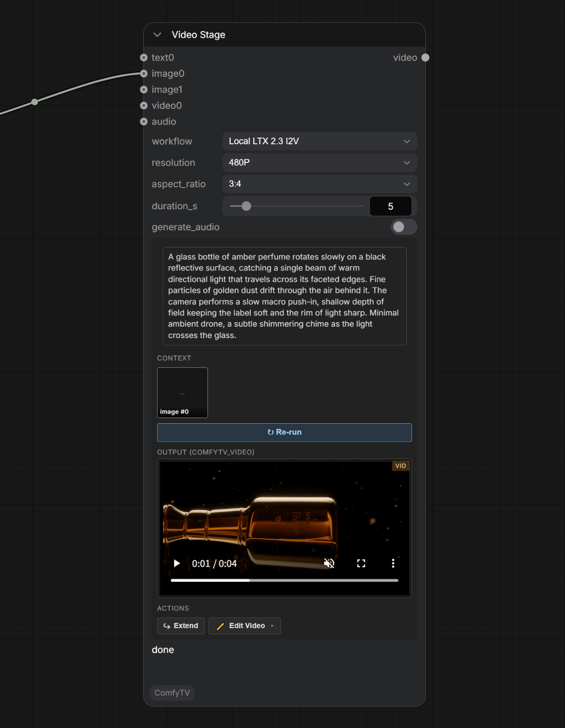Viewport: 565px width, 728px height.
Task: Click the video progress bar
Action: pyautogui.click(x=284, y=580)
